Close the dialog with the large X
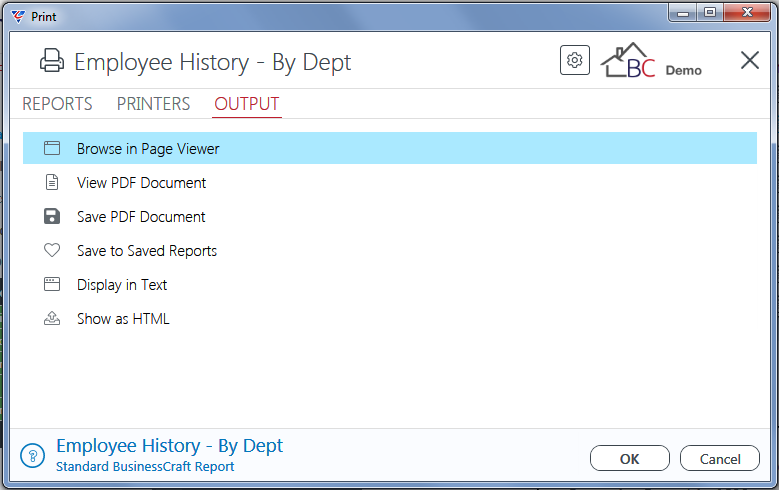Screen dimensions: 779x490 point(750,60)
